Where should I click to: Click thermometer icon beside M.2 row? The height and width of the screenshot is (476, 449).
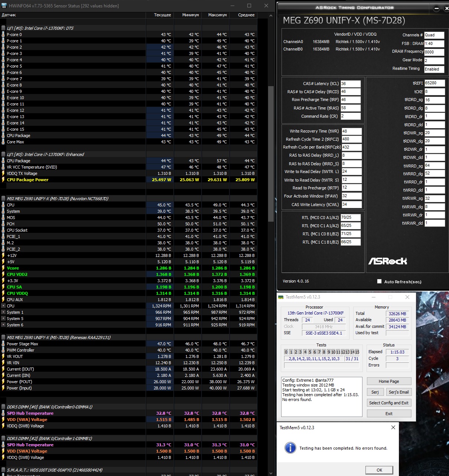point(3,243)
